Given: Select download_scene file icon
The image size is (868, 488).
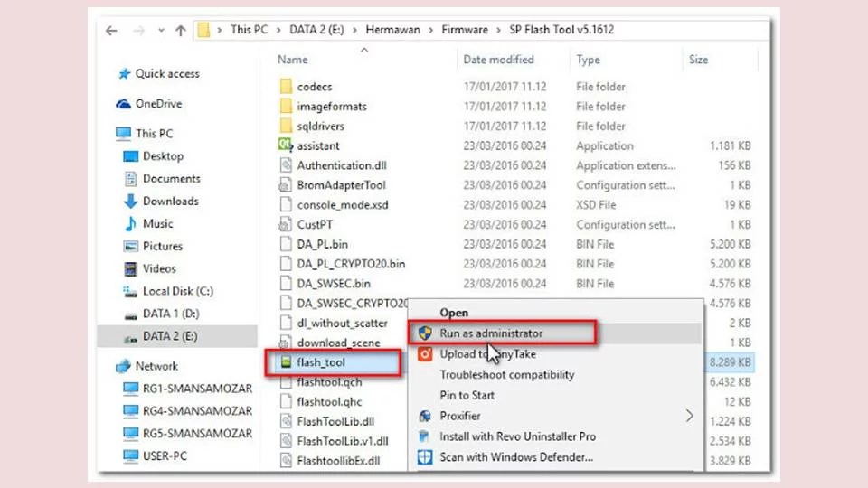Looking at the screenshot, I should pos(285,343).
